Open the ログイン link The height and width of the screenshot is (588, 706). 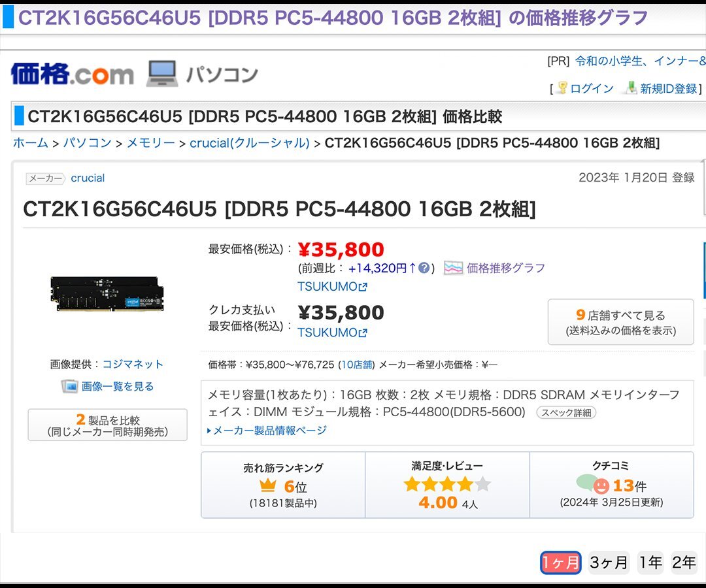(592, 88)
